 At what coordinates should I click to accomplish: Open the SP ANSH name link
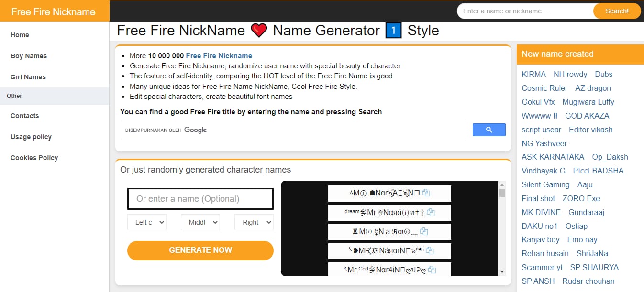click(x=538, y=281)
